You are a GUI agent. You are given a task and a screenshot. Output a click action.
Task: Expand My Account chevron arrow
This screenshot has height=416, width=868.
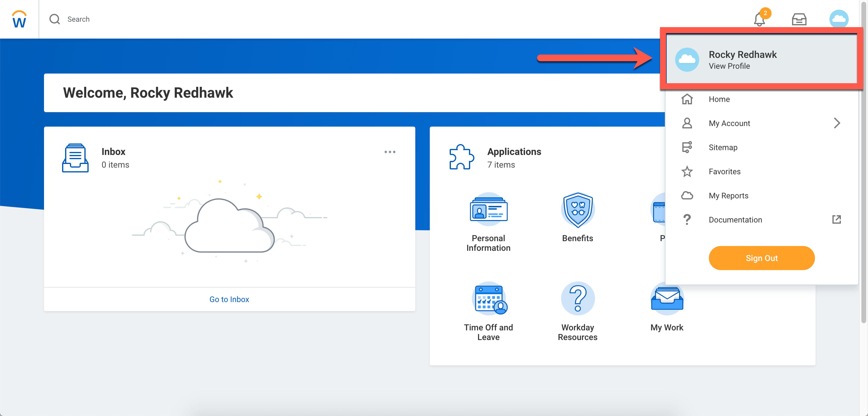pyautogui.click(x=837, y=123)
